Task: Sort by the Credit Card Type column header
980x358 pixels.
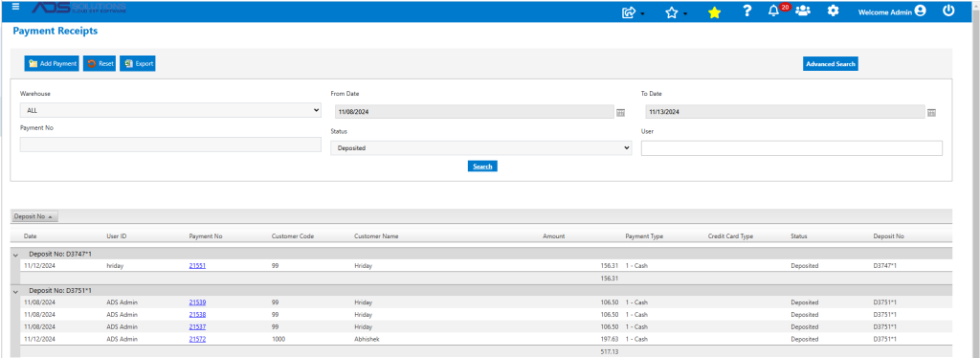Action: [730, 236]
